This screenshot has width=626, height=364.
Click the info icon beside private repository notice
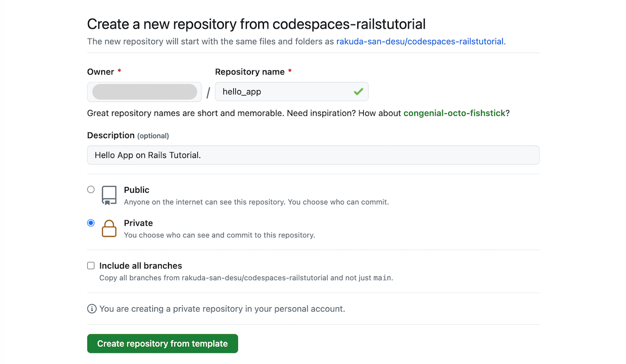pos(92,309)
